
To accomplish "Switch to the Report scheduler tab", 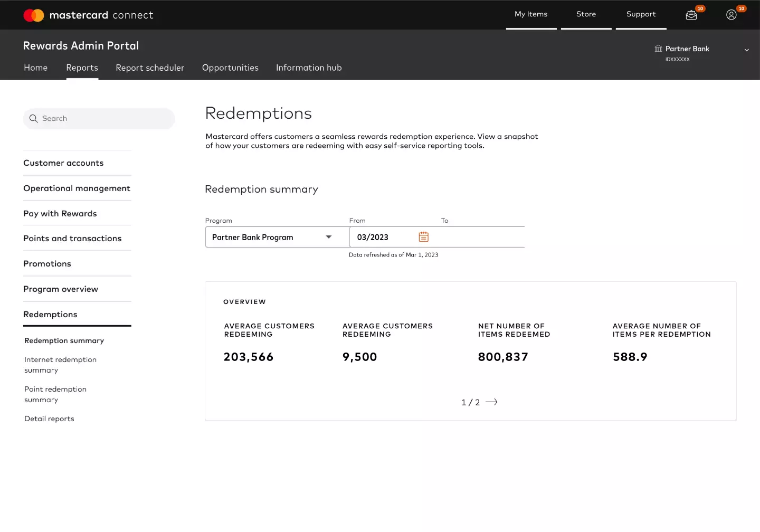I will point(150,68).
